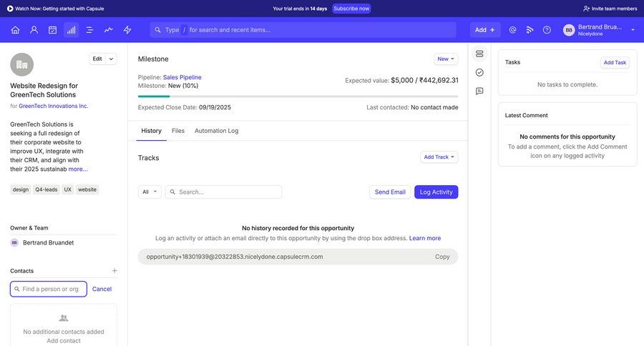This screenshot has height=346, width=644.
Task: Expand the arrow next to Edit
Action: coord(111,59)
